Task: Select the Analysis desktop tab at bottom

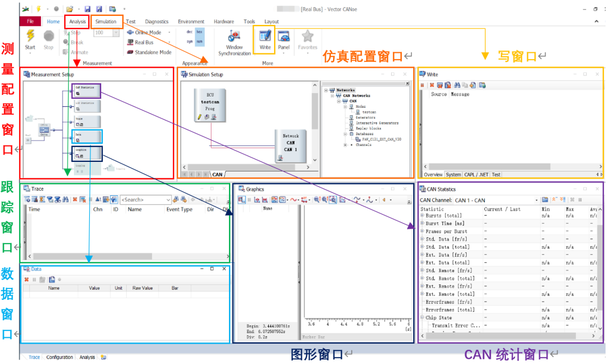Action: [x=87, y=357]
